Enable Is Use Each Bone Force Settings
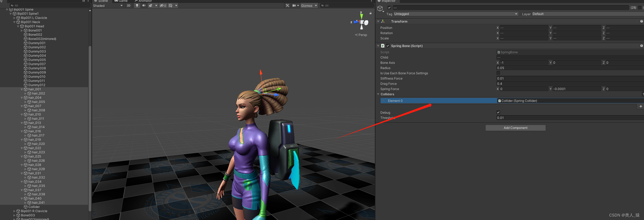Viewport: 644px width, 220px height. tap(498, 73)
